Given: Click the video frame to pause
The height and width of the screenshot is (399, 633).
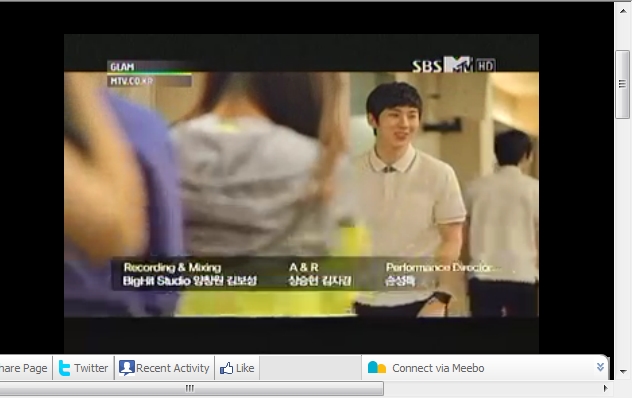Looking at the screenshot, I should click(x=301, y=194).
